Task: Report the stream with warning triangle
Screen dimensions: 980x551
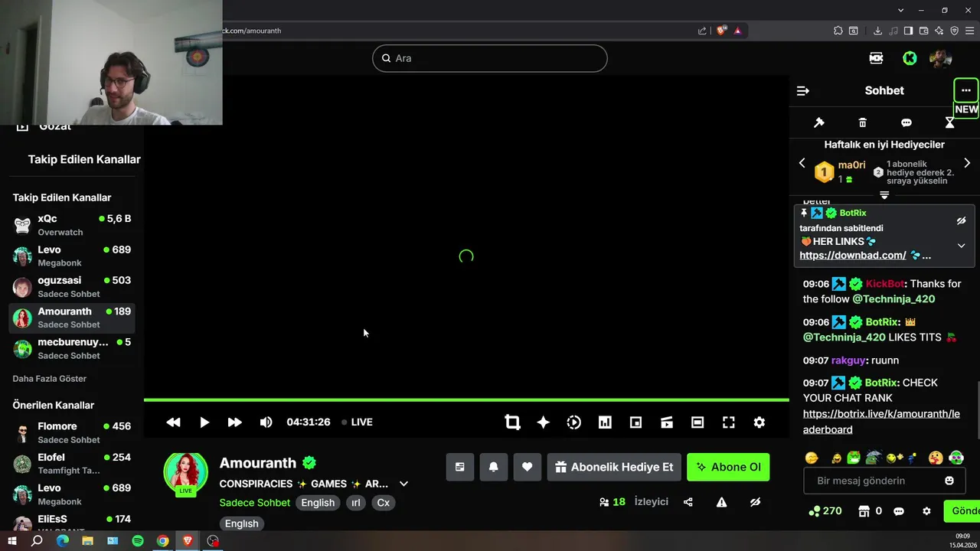Action: pyautogui.click(x=721, y=502)
